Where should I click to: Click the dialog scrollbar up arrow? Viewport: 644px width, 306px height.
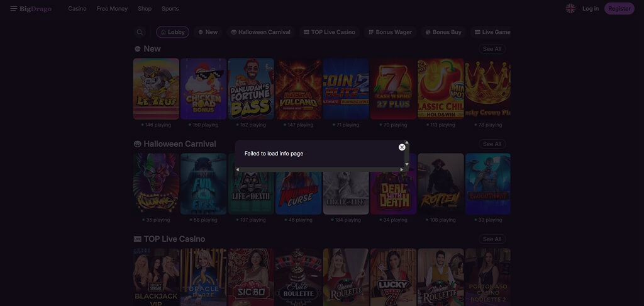pos(407,142)
